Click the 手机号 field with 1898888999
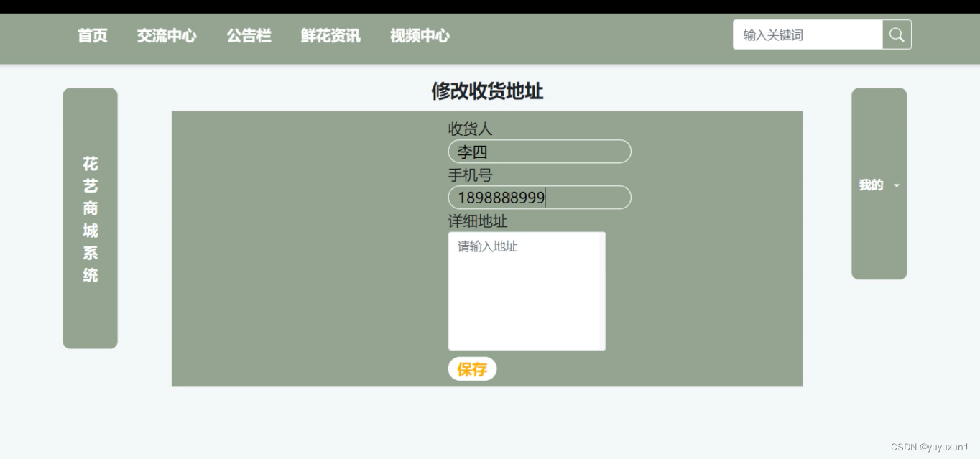Viewport: 980px width, 459px height. 540,198
